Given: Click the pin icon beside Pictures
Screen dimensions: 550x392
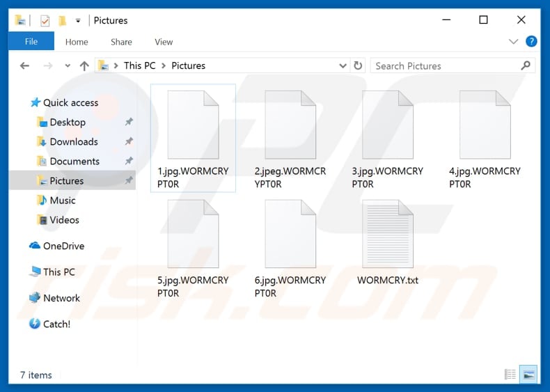Looking at the screenshot, I should [x=129, y=180].
